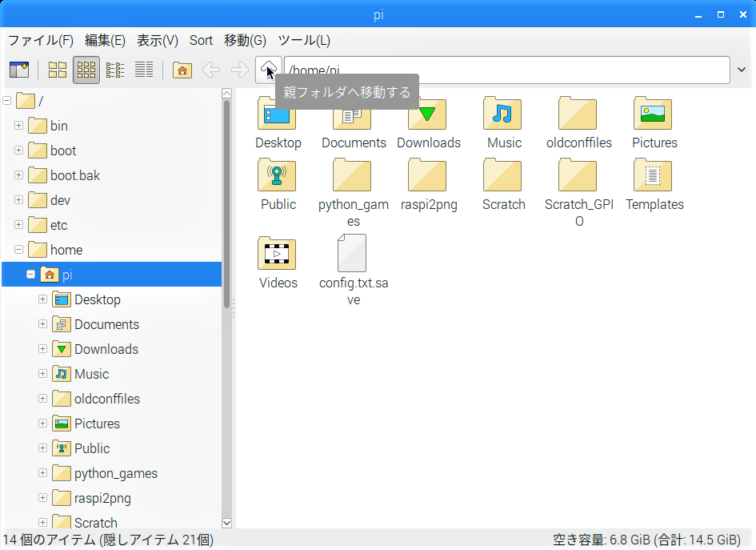Viewport: 756px width, 550px height.
Task: Select etc in the folder tree
Action: click(x=59, y=225)
